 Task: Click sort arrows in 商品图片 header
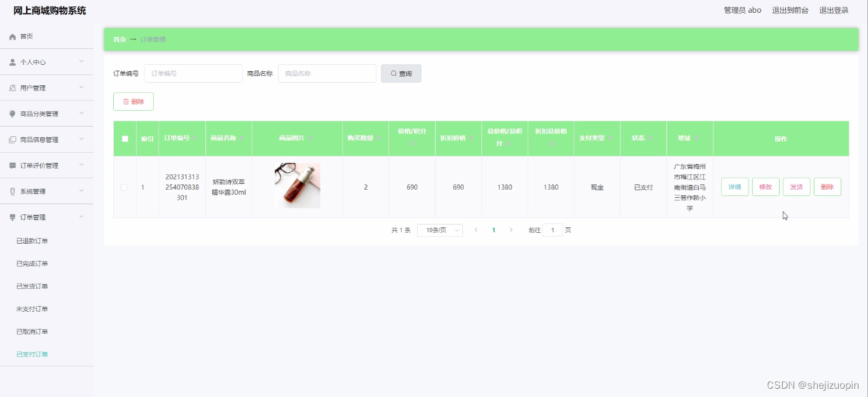click(310, 139)
